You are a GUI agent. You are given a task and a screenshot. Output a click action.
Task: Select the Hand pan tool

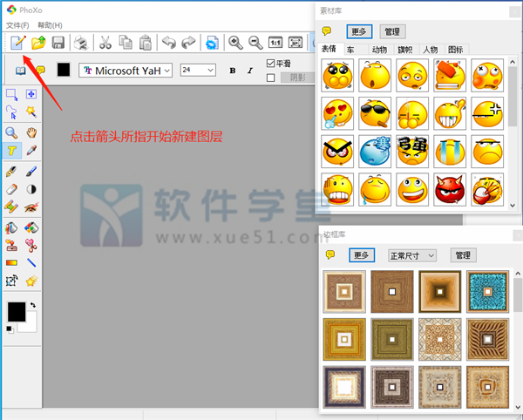click(x=32, y=132)
